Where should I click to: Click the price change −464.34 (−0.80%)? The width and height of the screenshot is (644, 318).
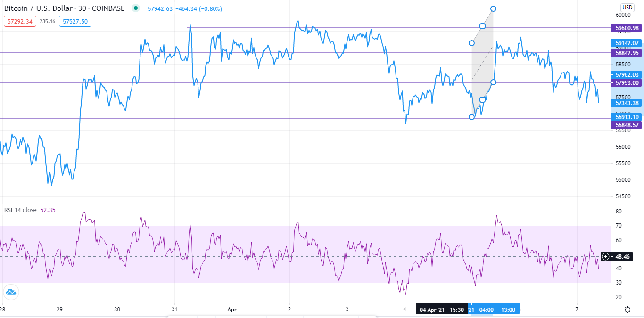(198, 9)
